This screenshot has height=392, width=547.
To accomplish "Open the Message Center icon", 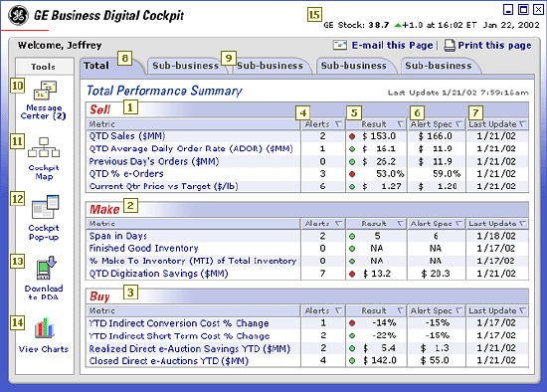I will (x=45, y=91).
